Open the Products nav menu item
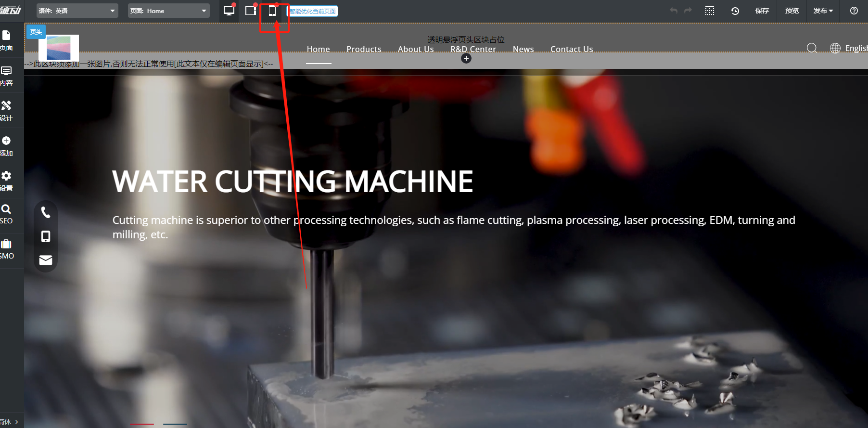 click(364, 49)
